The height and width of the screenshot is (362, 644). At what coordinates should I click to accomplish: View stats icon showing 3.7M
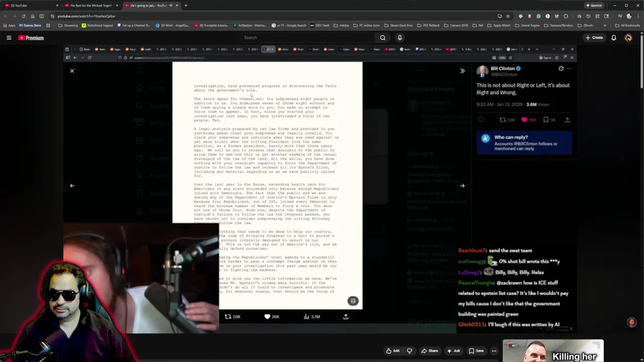tap(306, 317)
